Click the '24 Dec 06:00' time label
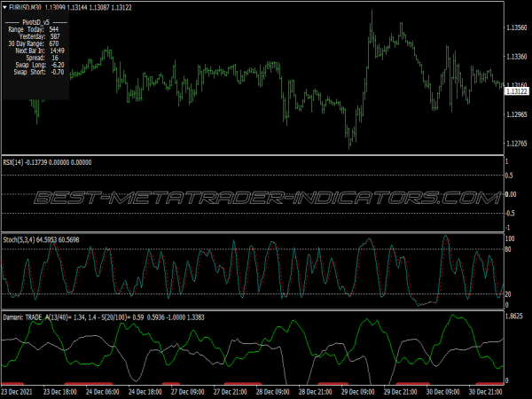 103,392
